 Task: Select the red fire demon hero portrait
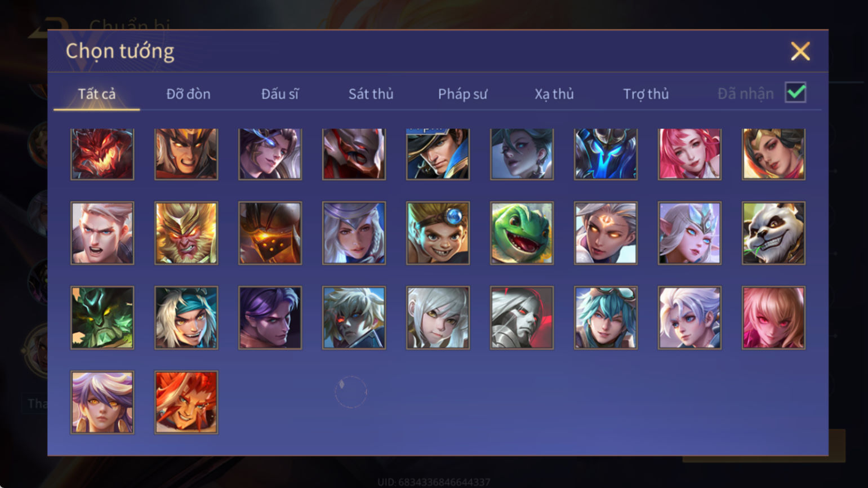[103, 154]
